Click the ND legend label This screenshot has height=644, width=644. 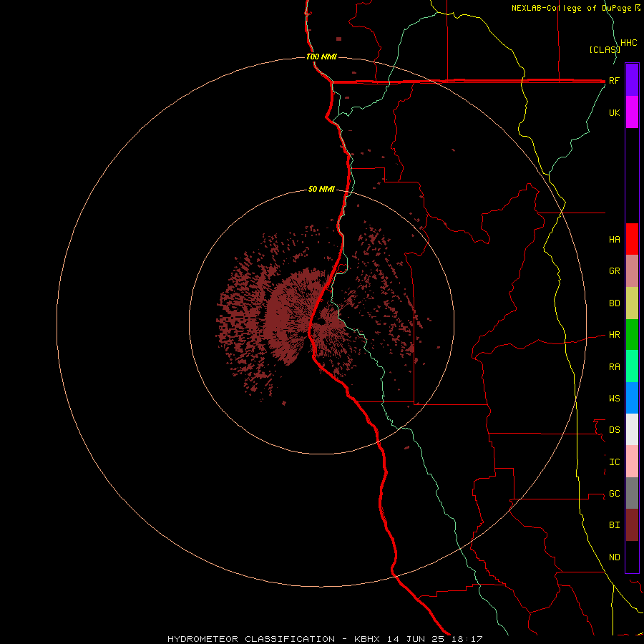pyautogui.click(x=615, y=557)
